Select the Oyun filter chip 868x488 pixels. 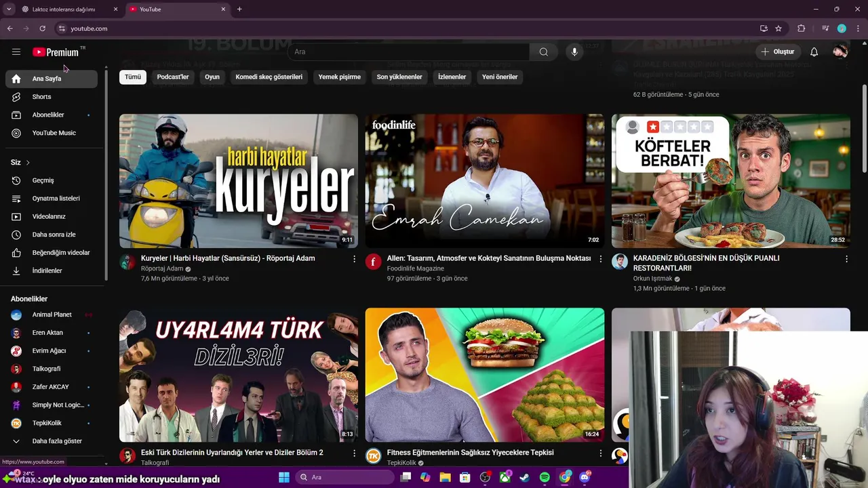[x=212, y=77]
